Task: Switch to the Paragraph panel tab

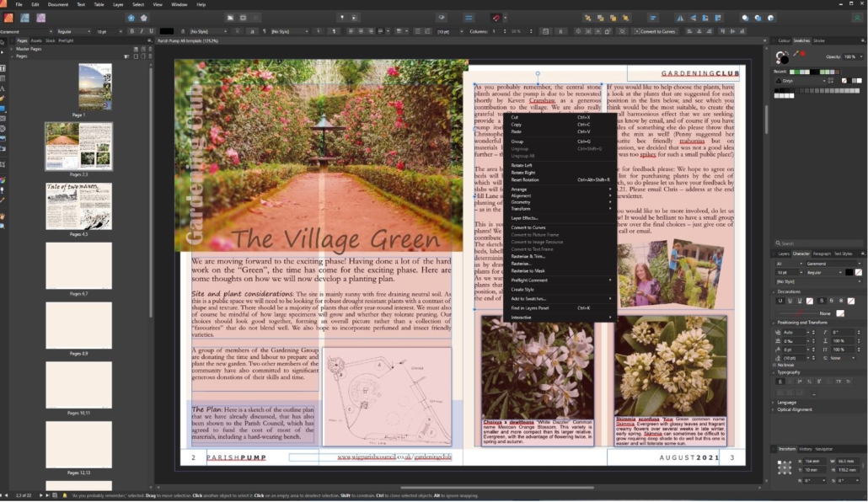Action: [821, 254]
